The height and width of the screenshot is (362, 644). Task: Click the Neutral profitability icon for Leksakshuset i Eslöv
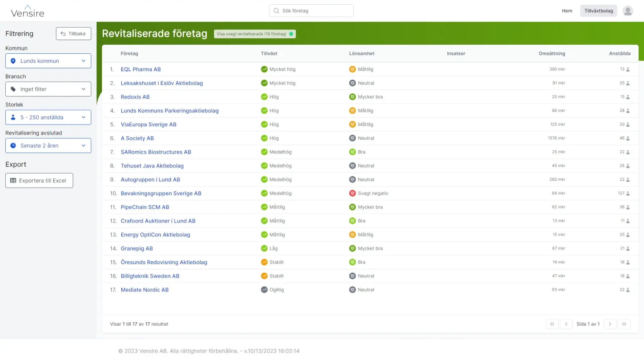[352, 83]
